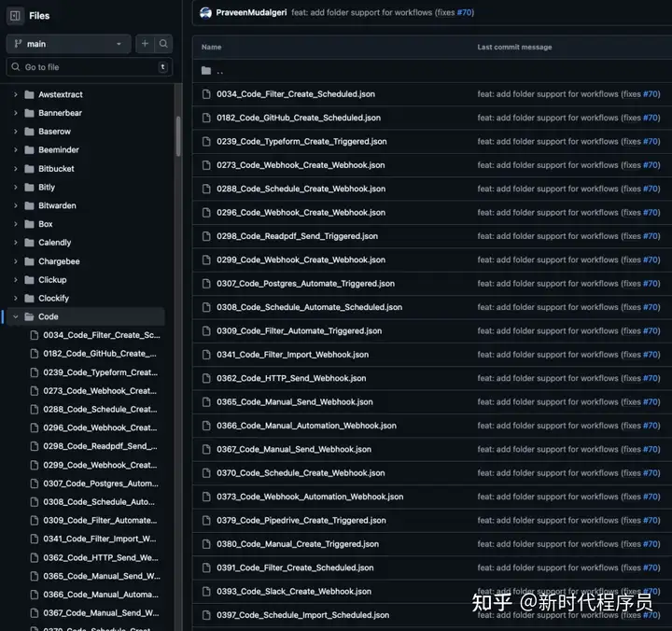Open 0341_Code_Filter_Import_Webhook.json file
The image size is (672, 631).
[292, 355]
